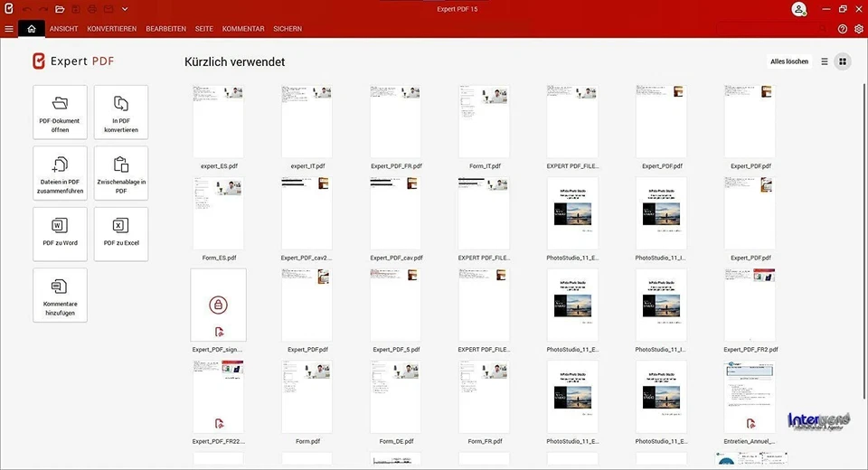Screen dimensions: 868x470
Task: Go to the Home tab icon
Action: 32,29
